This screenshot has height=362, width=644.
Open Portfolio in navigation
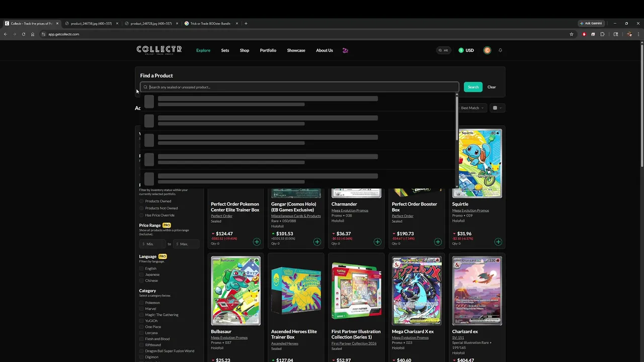point(268,50)
